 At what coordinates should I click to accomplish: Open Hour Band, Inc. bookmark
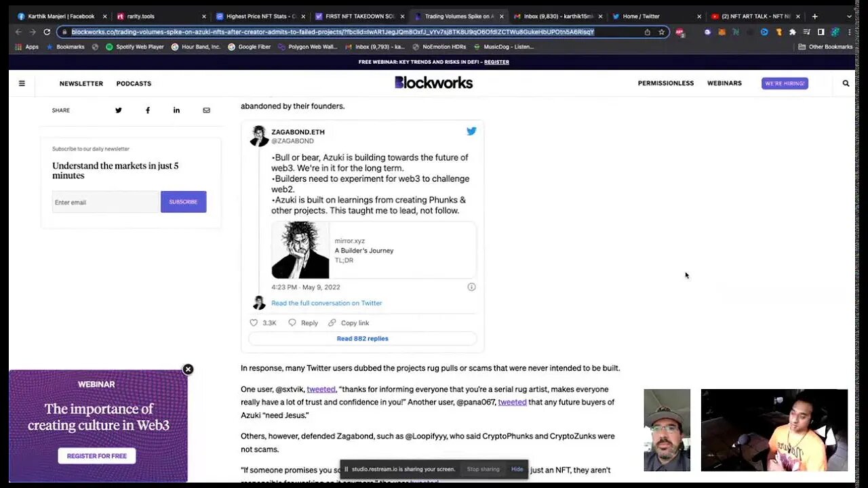(x=195, y=47)
